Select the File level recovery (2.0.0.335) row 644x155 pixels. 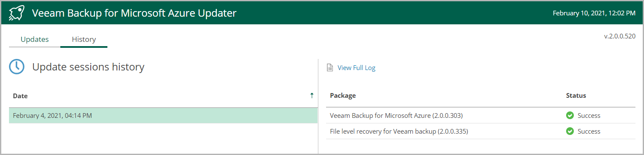[x=481, y=131]
